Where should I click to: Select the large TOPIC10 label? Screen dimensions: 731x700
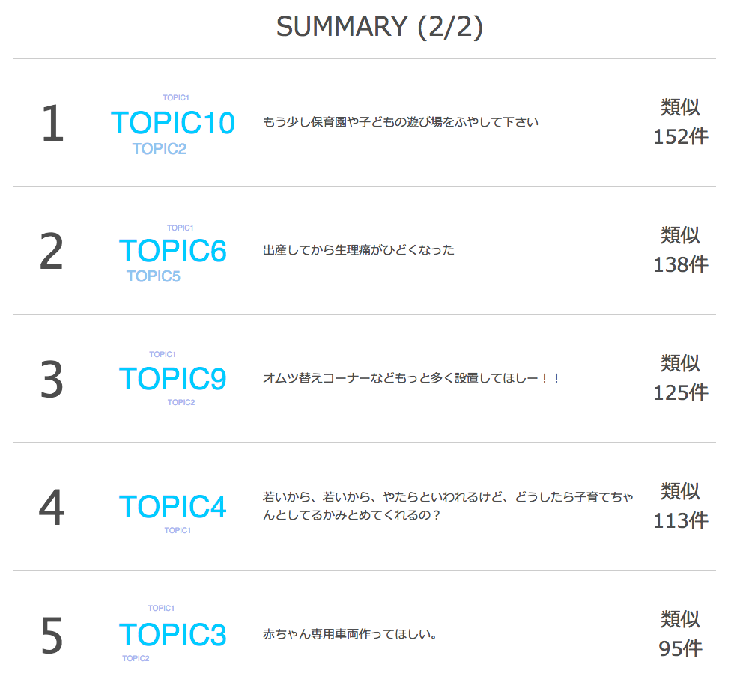pos(172,123)
